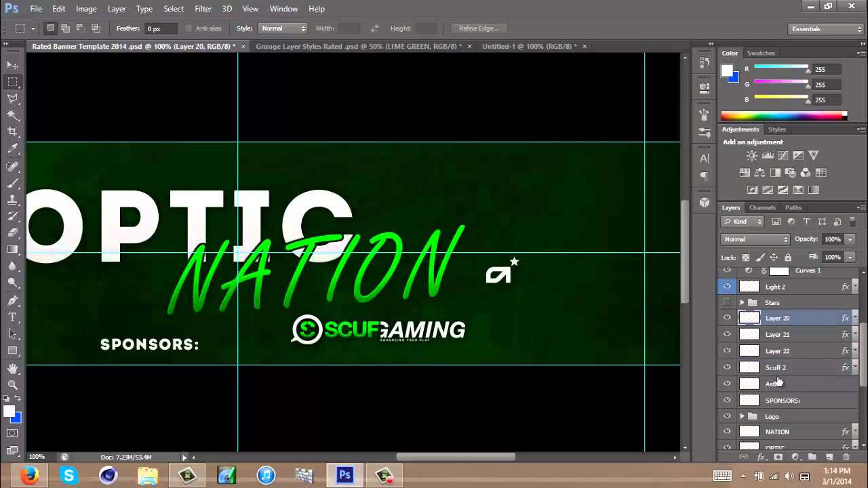Open the 3D panel cube icon
Image resolution: width=868 pixels, height=488 pixels.
coord(705,202)
